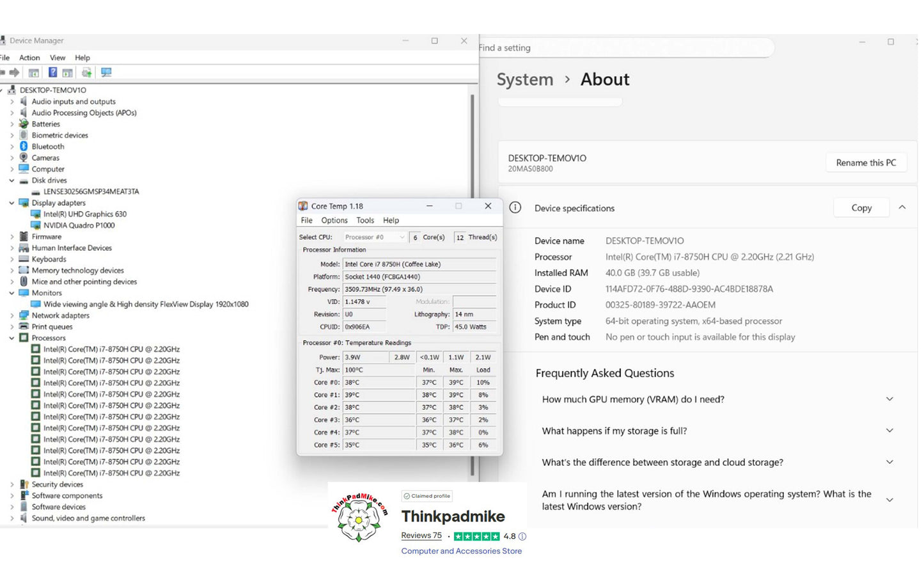Click the Device Manager vertical scrollbar
The height and width of the screenshot is (581, 924).
tap(473, 285)
